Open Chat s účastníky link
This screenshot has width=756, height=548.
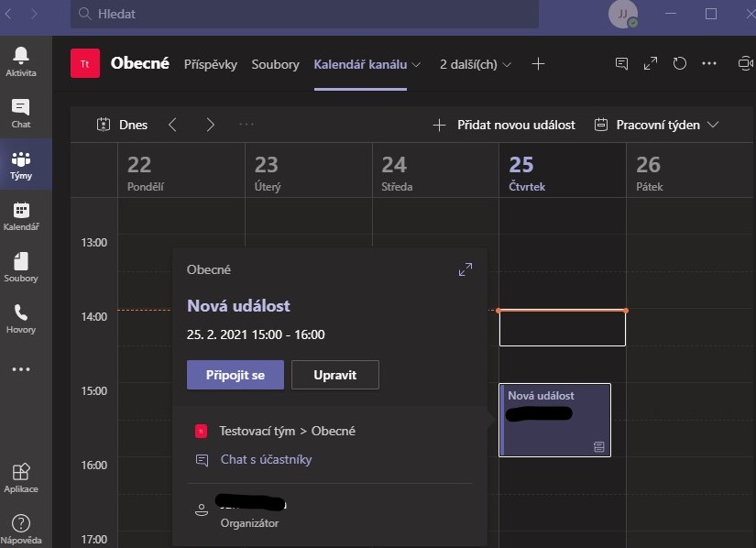pyautogui.click(x=266, y=459)
